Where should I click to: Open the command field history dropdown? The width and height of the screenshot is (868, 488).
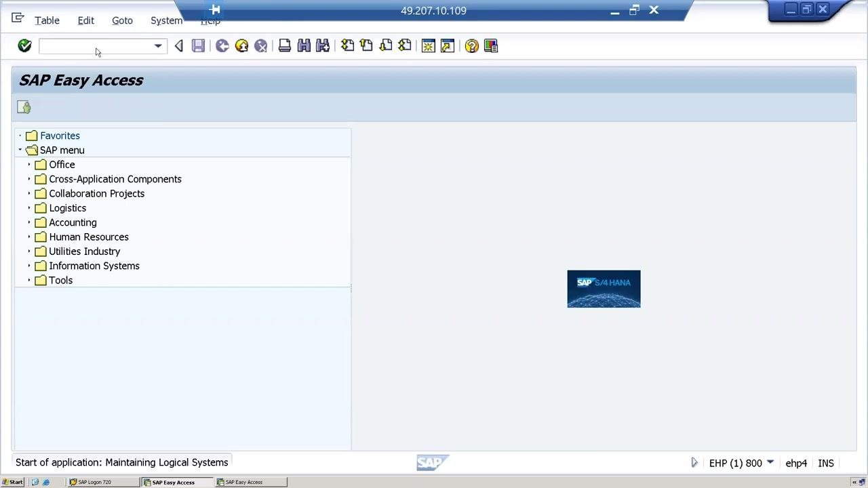pos(158,46)
